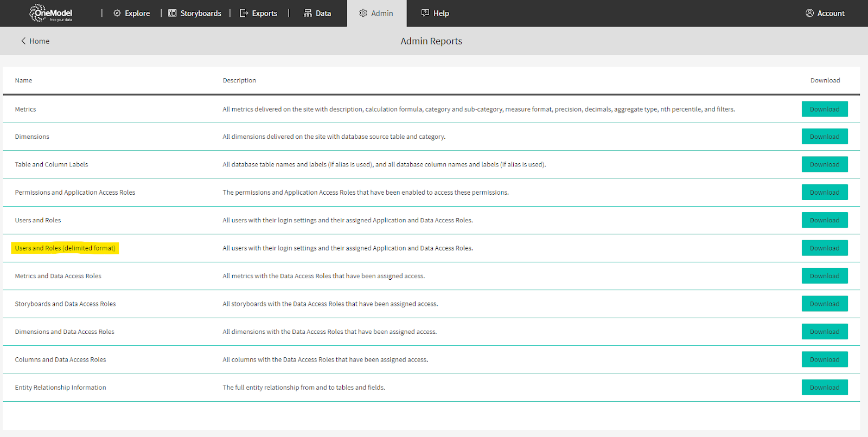Click the Name column header
Viewport: 868px width, 437px height.
click(23, 80)
